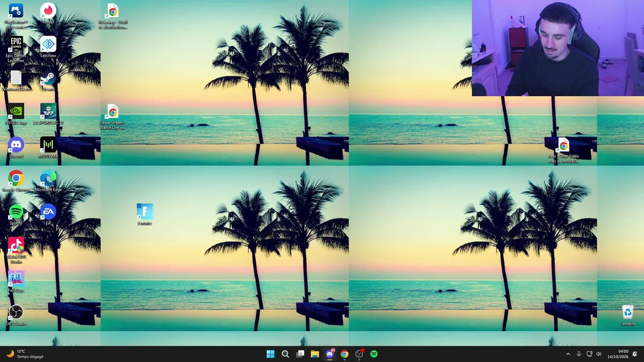Select the EA SPORTS FC 27 shortcut

coord(48,114)
